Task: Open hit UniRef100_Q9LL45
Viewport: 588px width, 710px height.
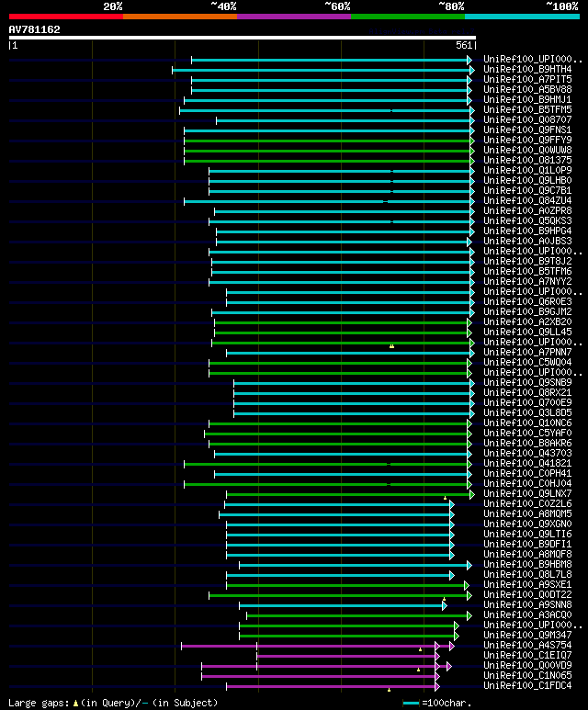Action: tap(527, 332)
